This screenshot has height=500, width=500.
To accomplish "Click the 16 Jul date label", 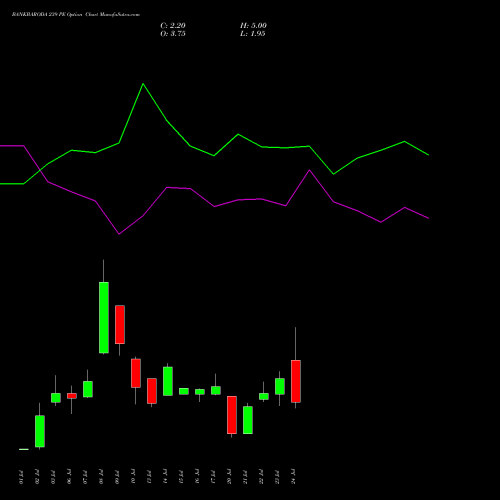I will click(x=197, y=477).
